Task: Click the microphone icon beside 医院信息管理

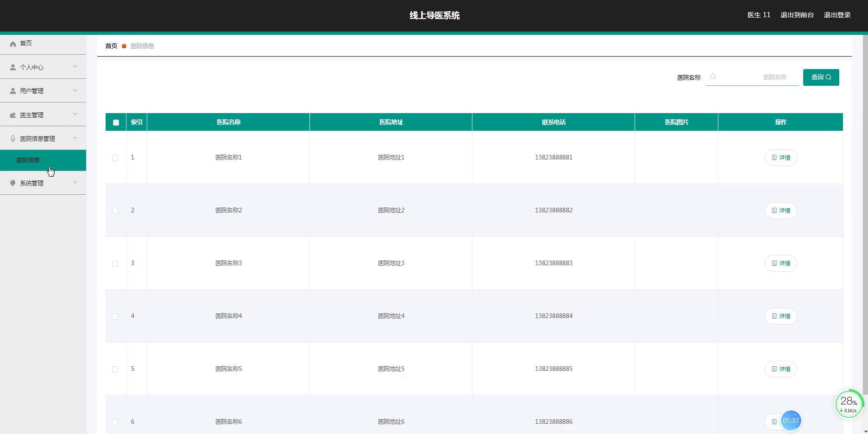Action: (x=13, y=139)
